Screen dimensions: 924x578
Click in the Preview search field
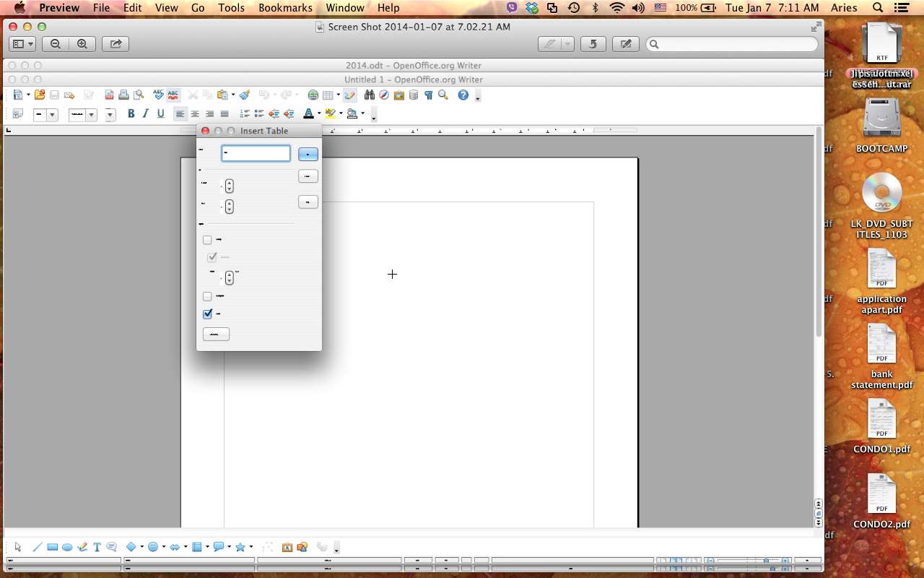pyautogui.click(x=733, y=44)
